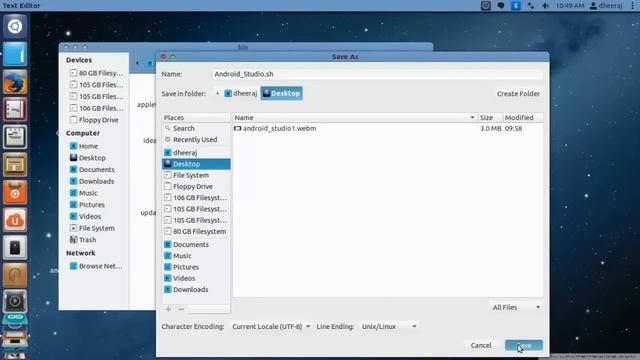The image size is (640, 360).
Task: Launch Firefox from the dock
Action: click(15, 82)
